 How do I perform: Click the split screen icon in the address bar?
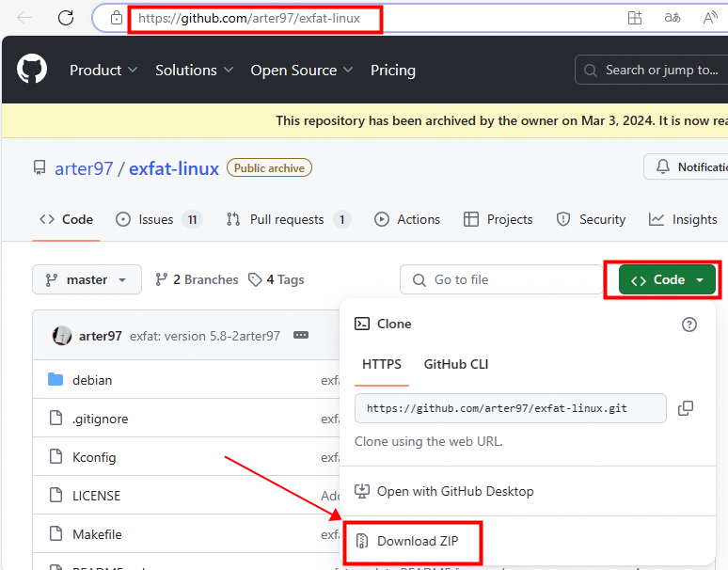pos(635,18)
